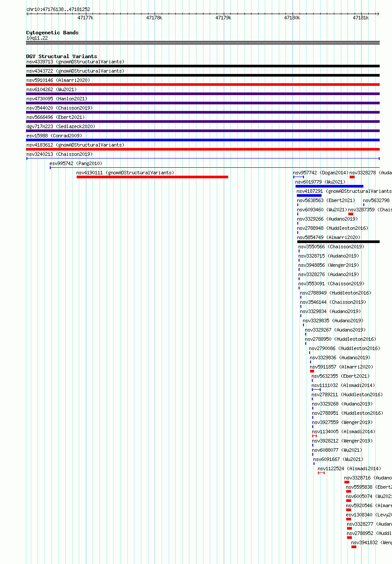The image size is (392, 564).
Task: Open nsv5854749 (Almarri2020) label
Action: click(x=329, y=237)
